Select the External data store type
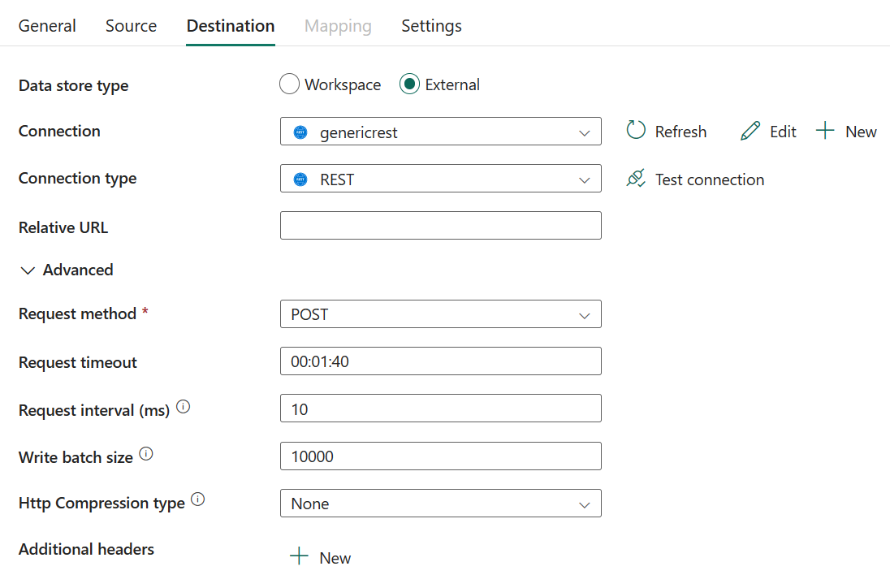Image resolution: width=890 pixels, height=588 pixels. (409, 84)
